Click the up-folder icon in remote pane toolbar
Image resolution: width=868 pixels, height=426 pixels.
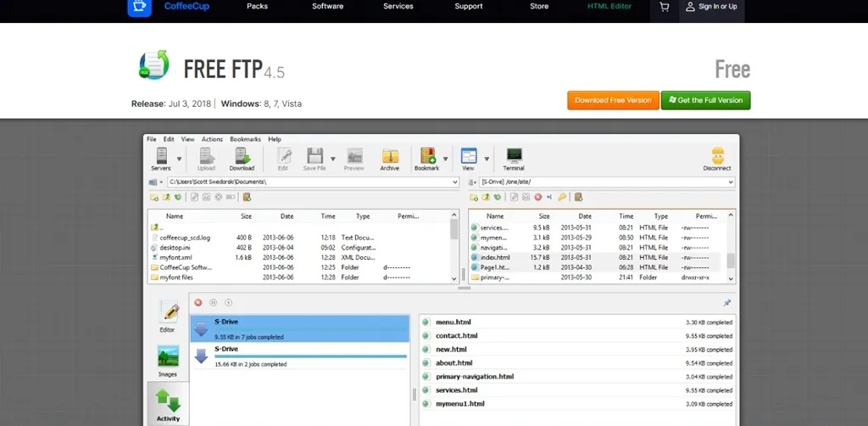point(486,197)
